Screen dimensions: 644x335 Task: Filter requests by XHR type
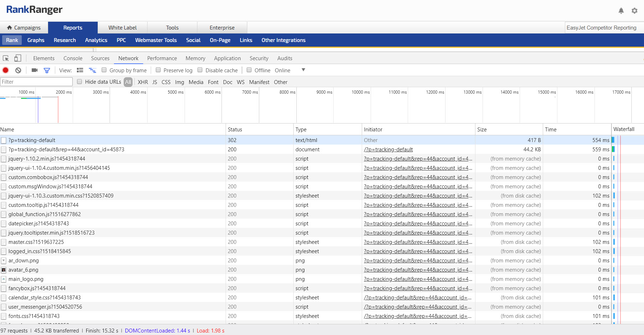click(143, 82)
